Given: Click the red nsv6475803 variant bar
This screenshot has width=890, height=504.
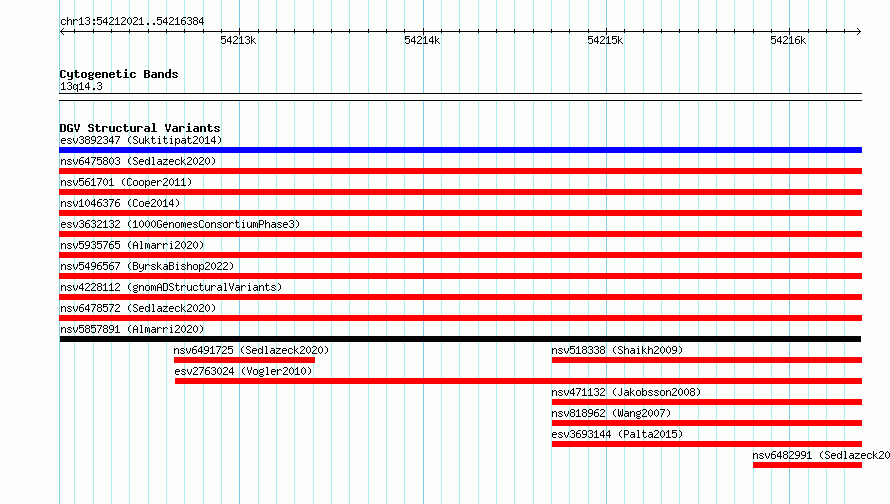Looking at the screenshot, I should click(460, 171).
